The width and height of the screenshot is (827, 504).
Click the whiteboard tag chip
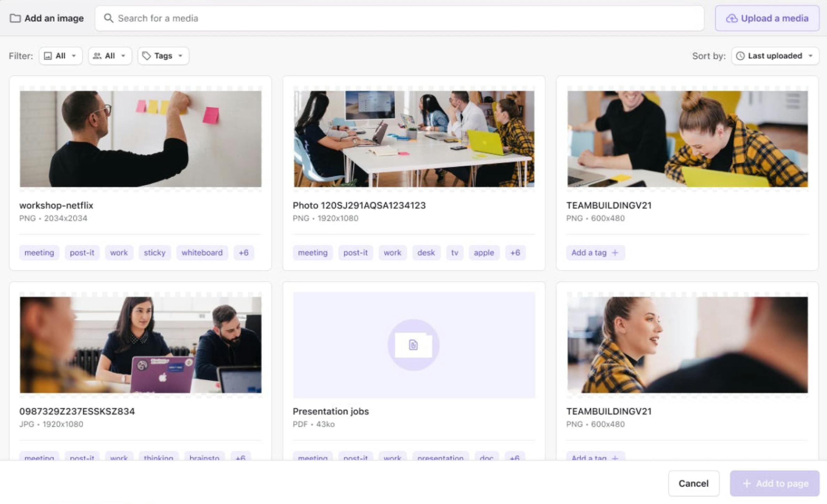(202, 253)
